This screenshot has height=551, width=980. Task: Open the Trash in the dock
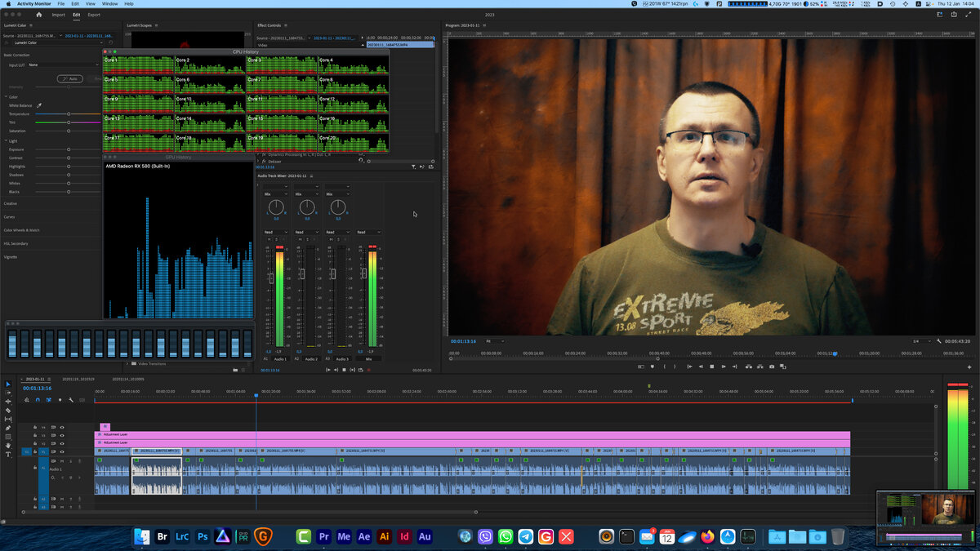pyautogui.click(x=838, y=536)
